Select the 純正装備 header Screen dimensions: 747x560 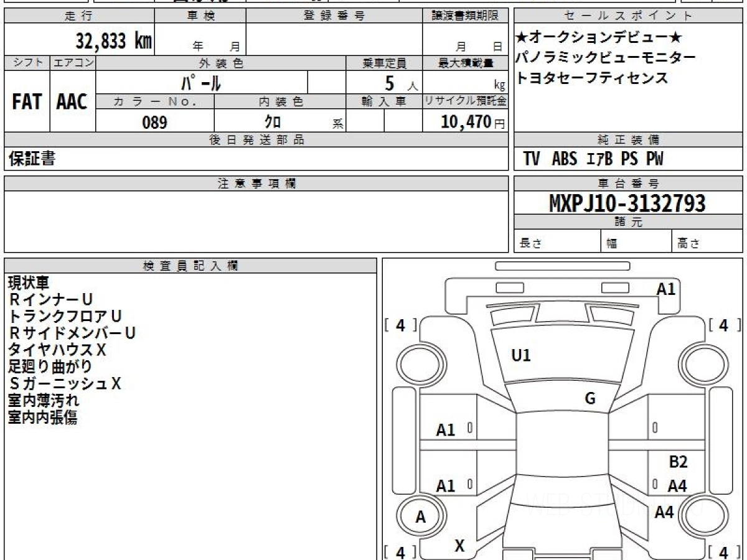(x=628, y=140)
